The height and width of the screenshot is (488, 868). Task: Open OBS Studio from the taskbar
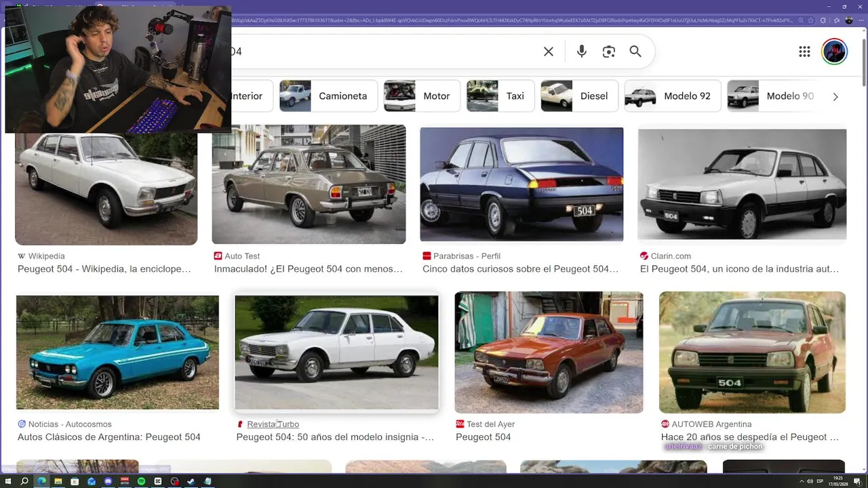[174, 481]
